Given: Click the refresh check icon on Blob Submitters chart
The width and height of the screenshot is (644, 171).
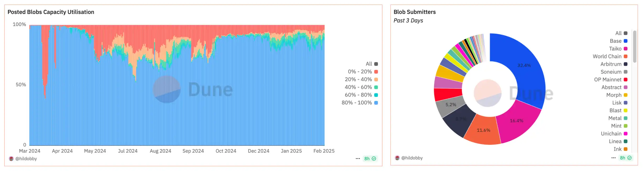Looking at the screenshot, I should (x=629, y=158).
